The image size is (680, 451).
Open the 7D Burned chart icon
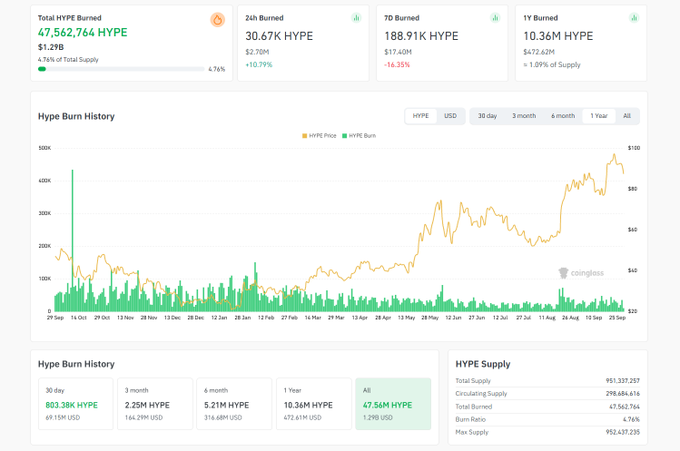pyautogui.click(x=495, y=18)
